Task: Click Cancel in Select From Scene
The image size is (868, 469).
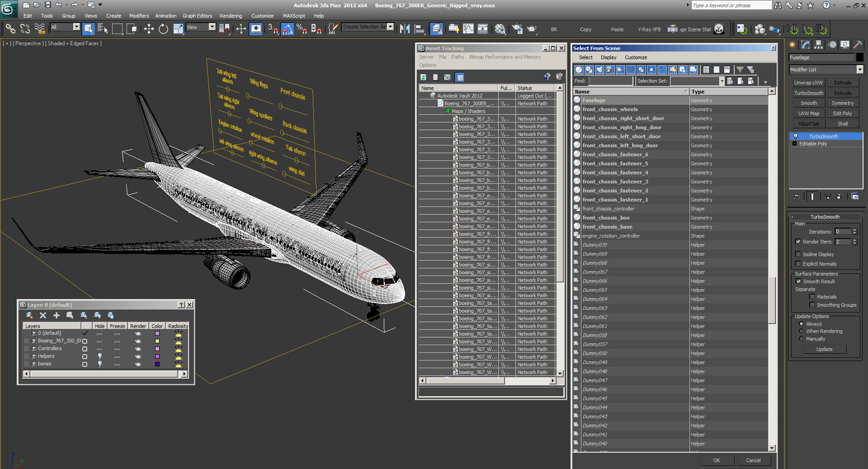Action: tap(753, 460)
